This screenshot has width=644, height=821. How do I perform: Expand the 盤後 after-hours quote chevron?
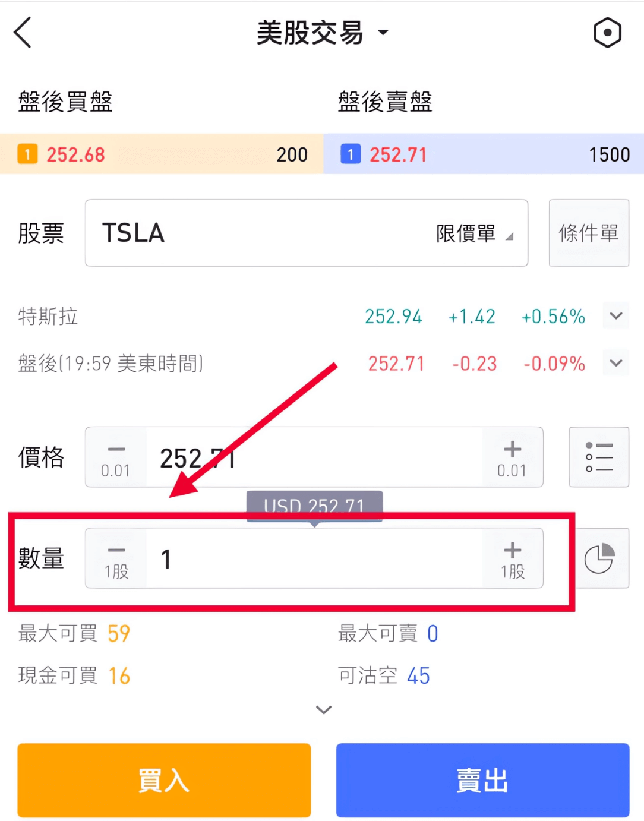[x=616, y=363]
